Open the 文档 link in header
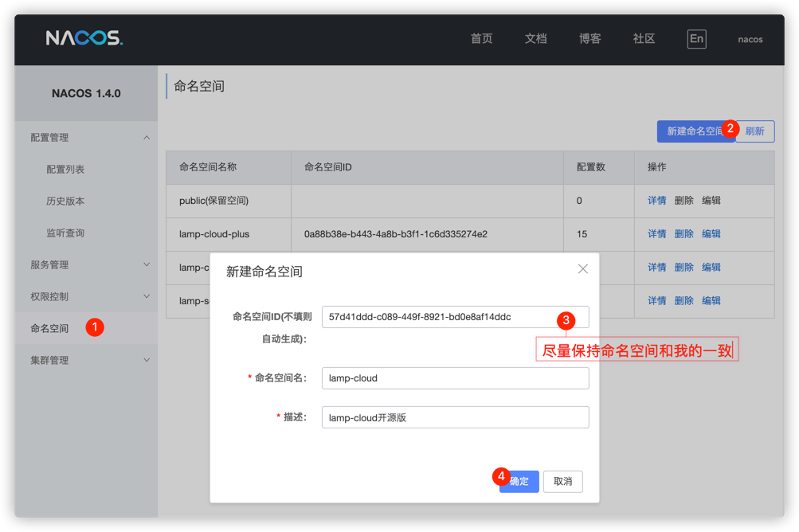The image size is (799, 532). [535, 39]
